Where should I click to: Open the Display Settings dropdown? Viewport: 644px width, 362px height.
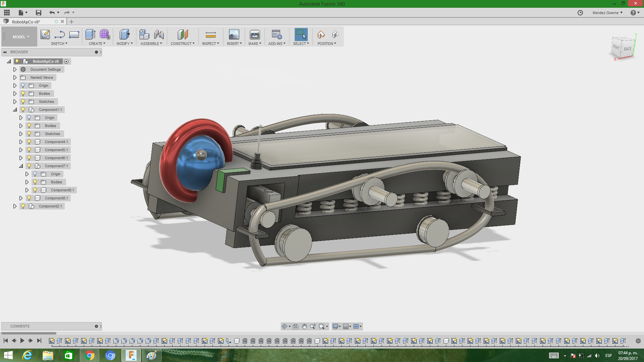point(336,326)
